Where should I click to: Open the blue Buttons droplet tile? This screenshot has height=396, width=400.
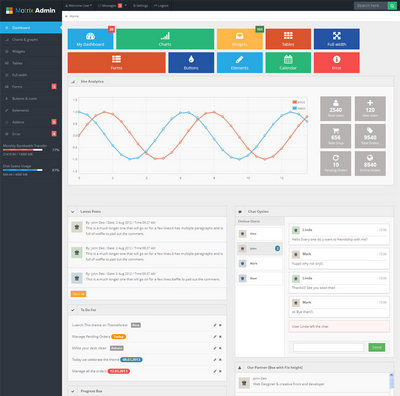coord(191,62)
